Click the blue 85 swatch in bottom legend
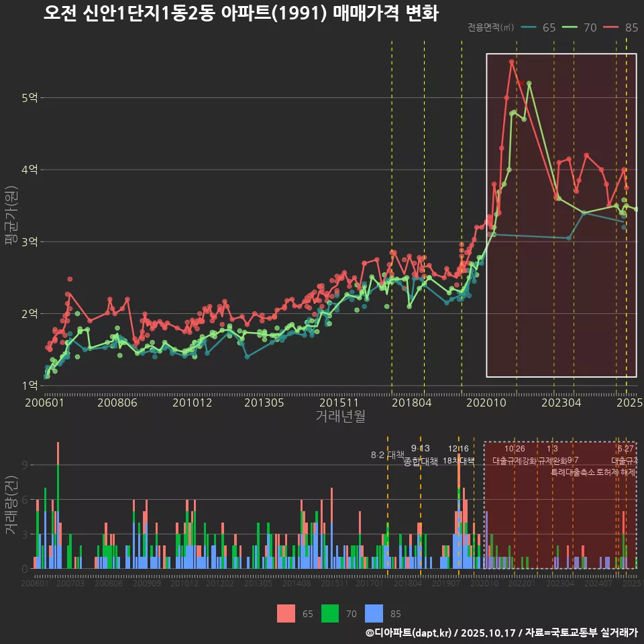 (x=374, y=613)
